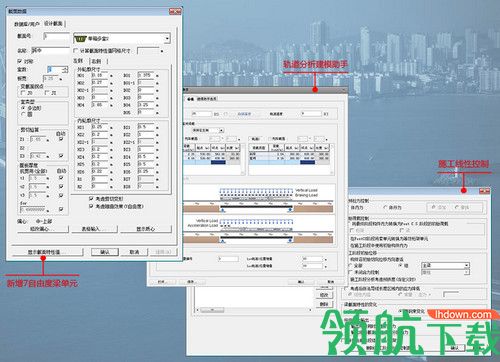Click the BI1 inner dimension field

146,127
